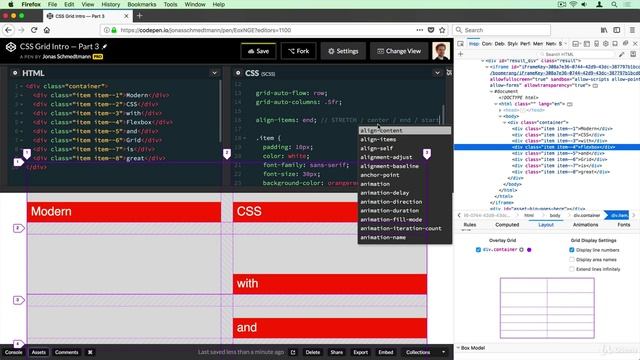Click the Pocket save icon in the URL bar
The width and height of the screenshot is (640, 360).
(x=431, y=30)
